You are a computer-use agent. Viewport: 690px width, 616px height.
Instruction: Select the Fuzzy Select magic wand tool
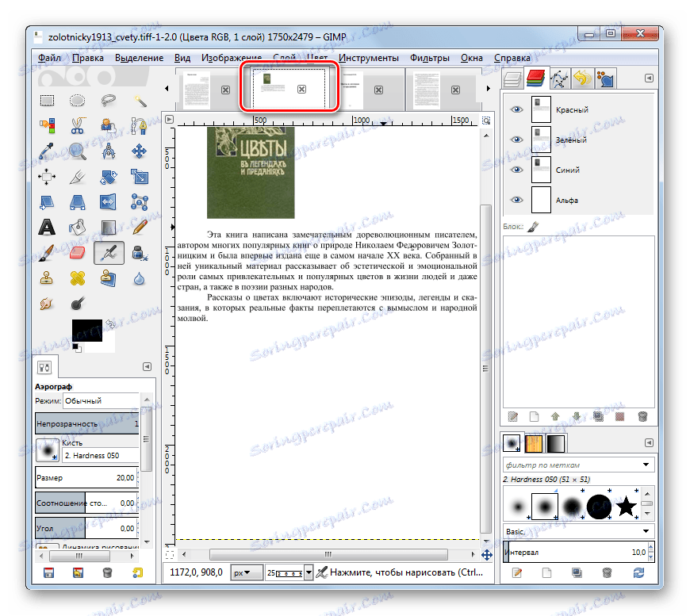(140, 101)
